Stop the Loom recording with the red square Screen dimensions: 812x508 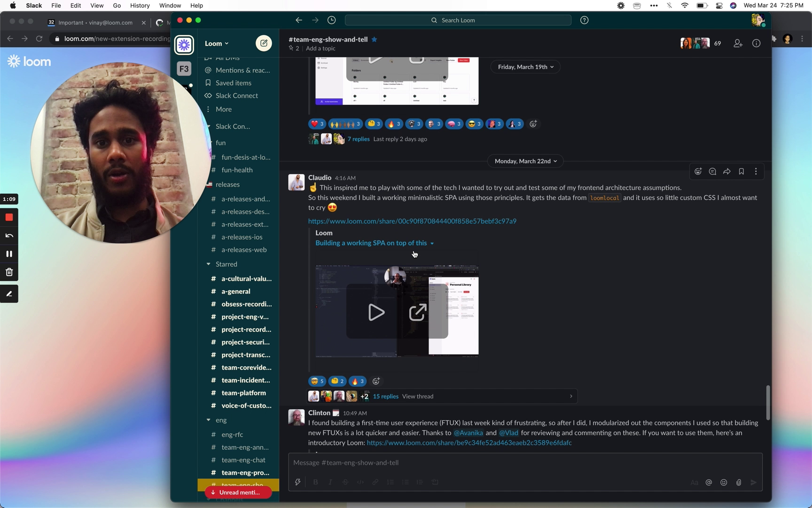pos(9,217)
